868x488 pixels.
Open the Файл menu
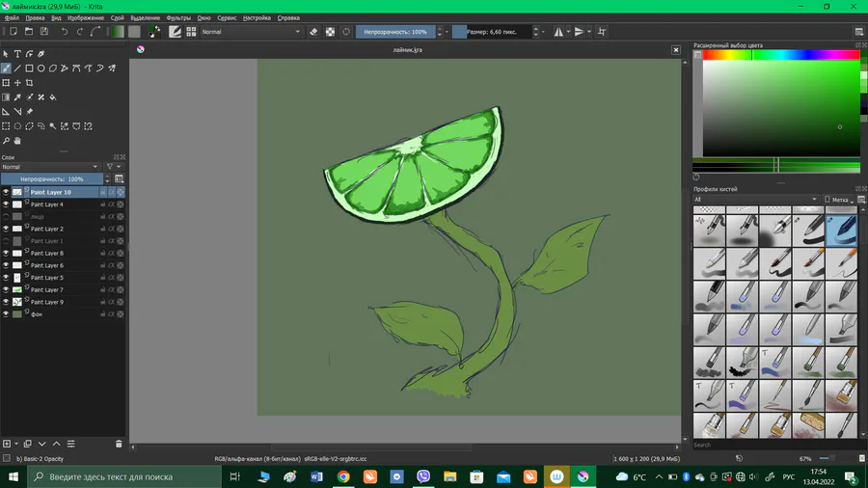tap(12, 17)
